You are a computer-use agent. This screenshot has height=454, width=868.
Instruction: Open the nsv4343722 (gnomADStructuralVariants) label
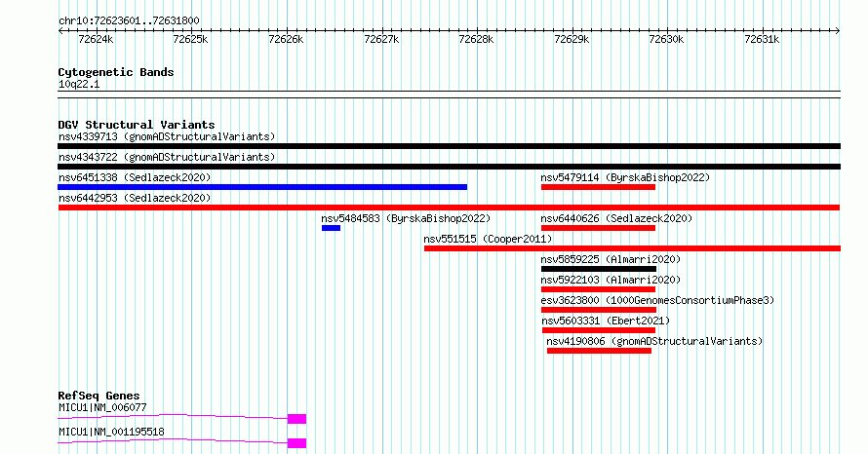coord(167,157)
